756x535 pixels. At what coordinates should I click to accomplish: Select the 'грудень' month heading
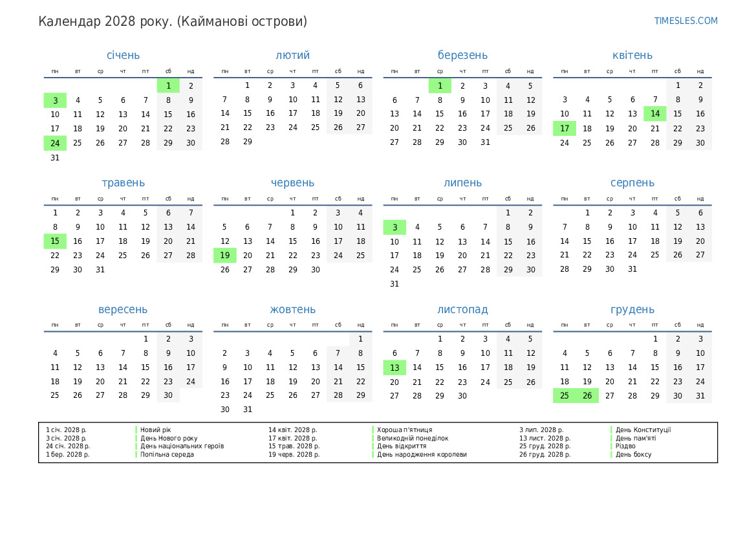coord(632,309)
